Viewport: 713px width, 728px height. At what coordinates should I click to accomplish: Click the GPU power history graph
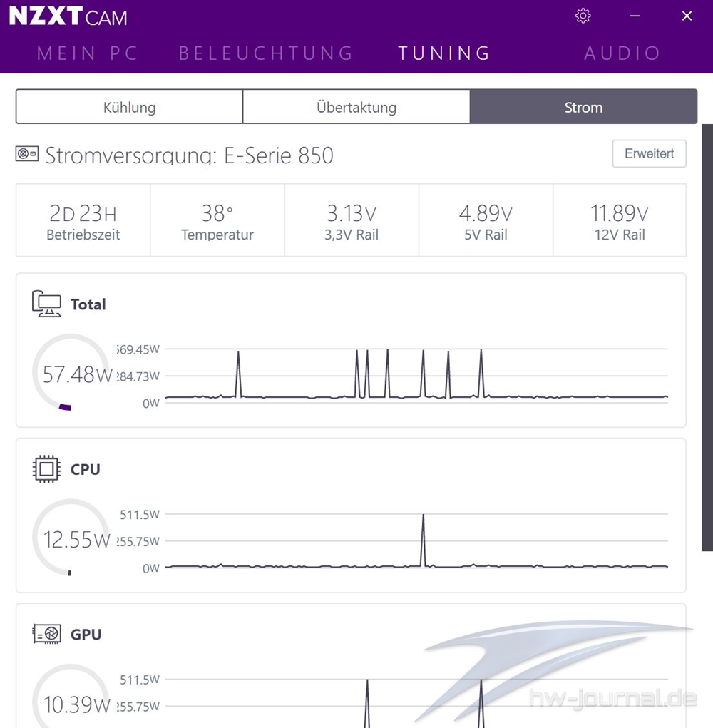416,702
